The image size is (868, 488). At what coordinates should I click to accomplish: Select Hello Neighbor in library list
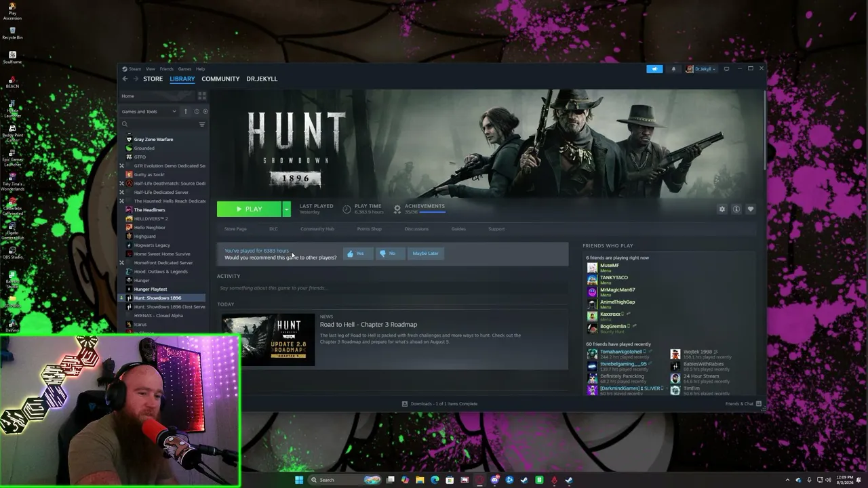[x=149, y=228]
